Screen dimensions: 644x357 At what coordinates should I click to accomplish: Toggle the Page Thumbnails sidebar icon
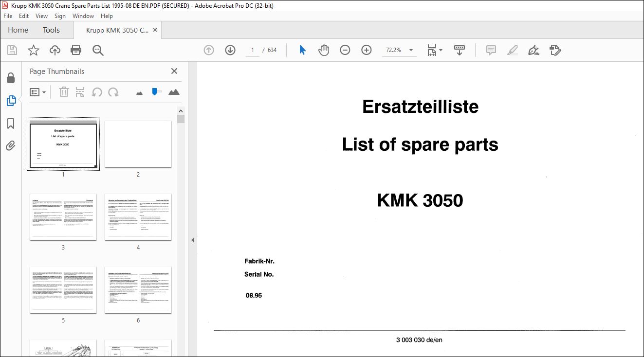[11, 101]
